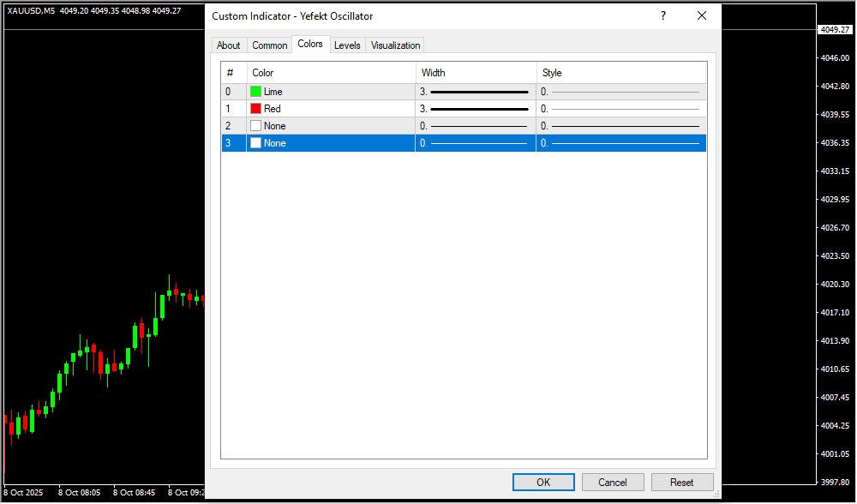Open the width selector for row 2

476,126
